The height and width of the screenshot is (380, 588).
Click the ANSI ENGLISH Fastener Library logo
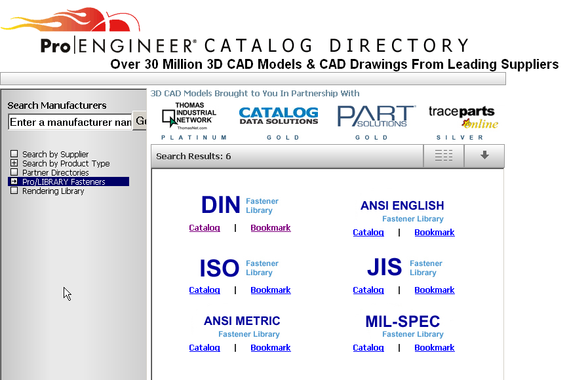[x=402, y=211]
